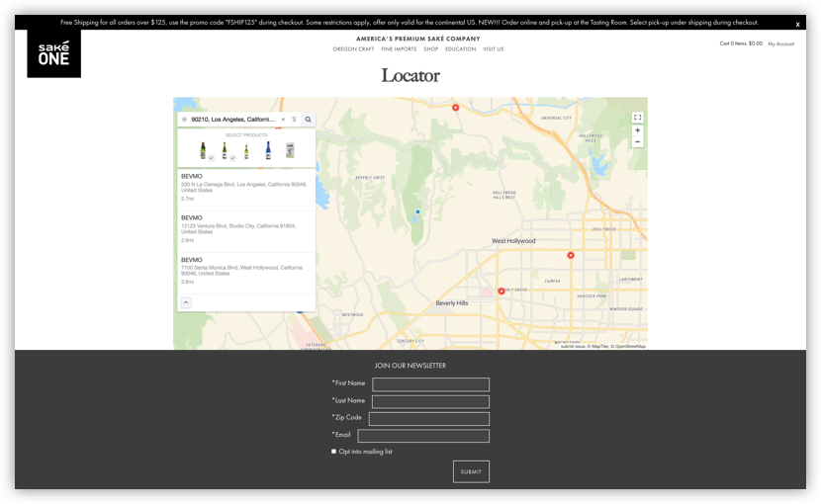The image size is (821, 504).
Task: Click the locate-me crosshair icon
Action: point(184,120)
